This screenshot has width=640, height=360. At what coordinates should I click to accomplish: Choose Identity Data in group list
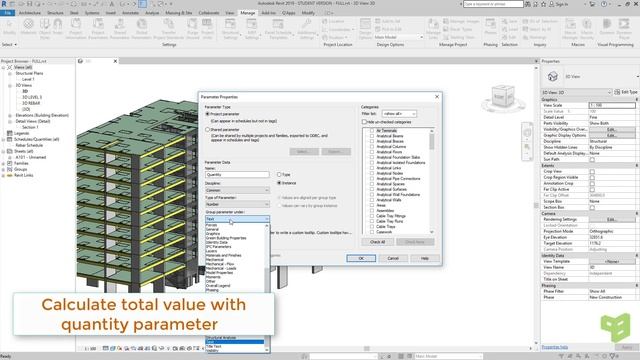tap(217, 242)
